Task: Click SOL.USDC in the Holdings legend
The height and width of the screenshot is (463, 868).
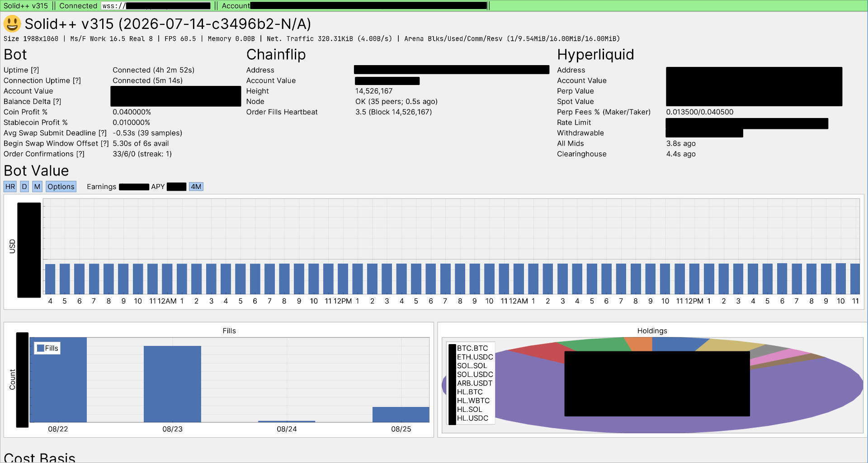Action: pyautogui.click(x=475, y=374)
